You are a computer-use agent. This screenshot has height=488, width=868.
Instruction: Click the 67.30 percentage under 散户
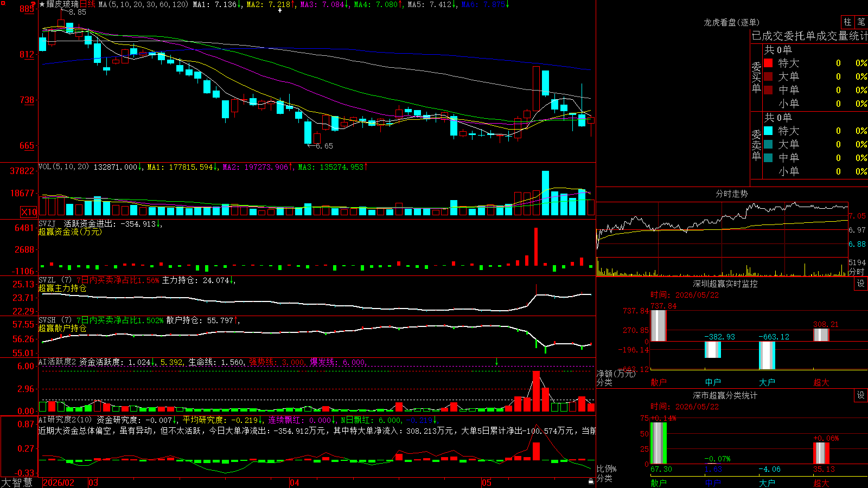click(661, 469)
